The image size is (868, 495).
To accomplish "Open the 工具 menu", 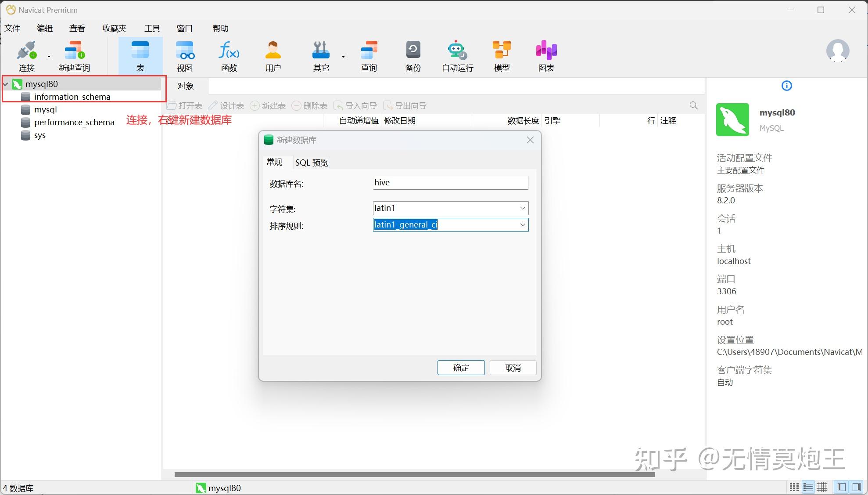I will [x=152, y=28].
